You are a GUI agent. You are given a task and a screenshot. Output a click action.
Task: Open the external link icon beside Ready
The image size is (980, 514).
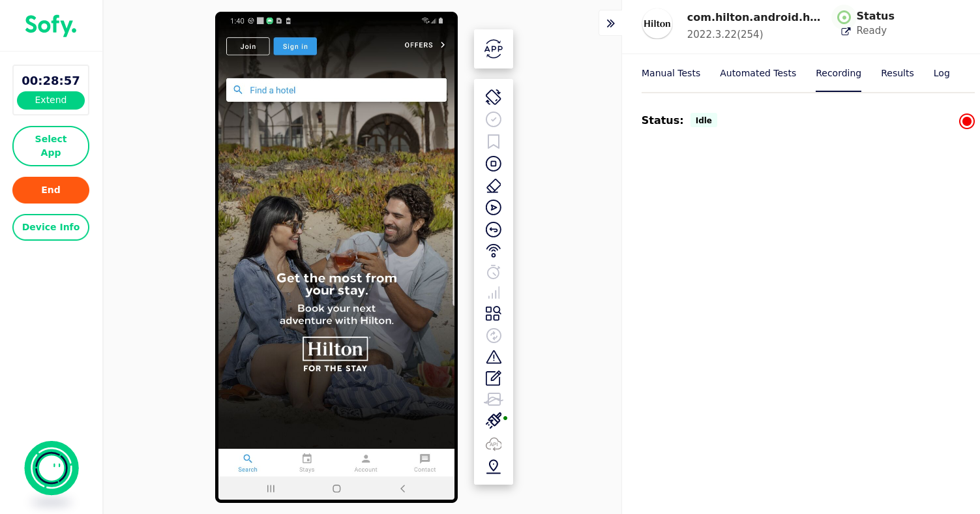846,31
